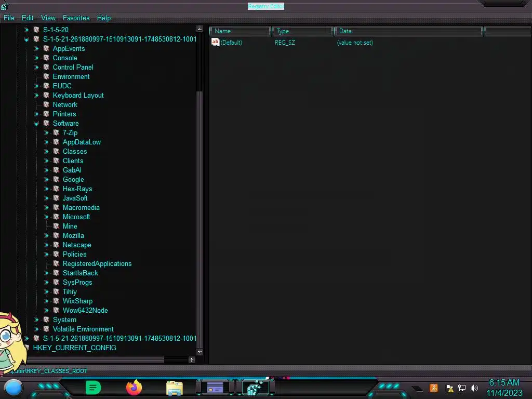Select the Volatile Environment key
Viewport: 532px width, 399px height.
83,329
